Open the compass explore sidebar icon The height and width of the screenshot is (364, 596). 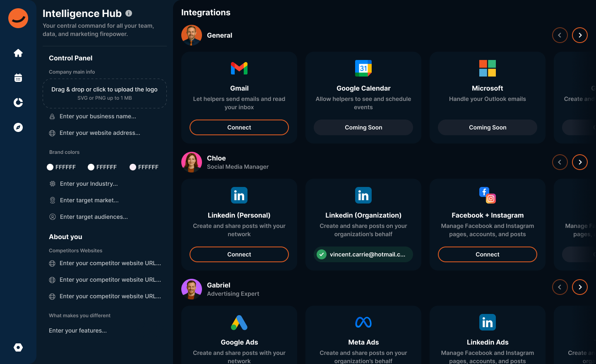pyautogui.click(x=18, y=127)
